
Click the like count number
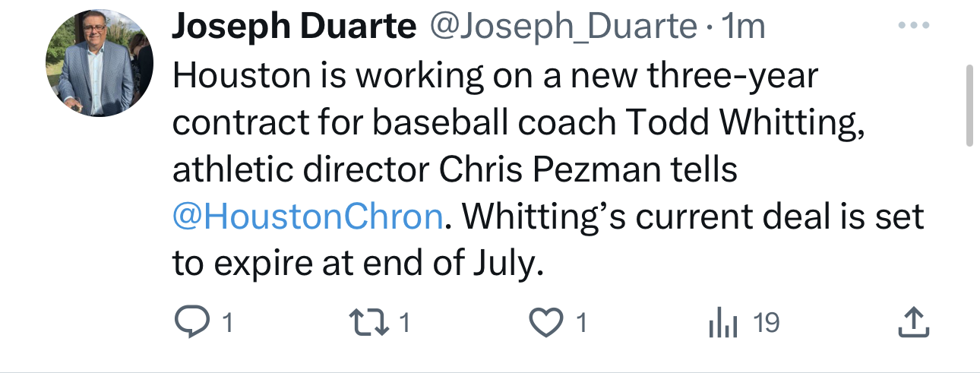(581, 324)
